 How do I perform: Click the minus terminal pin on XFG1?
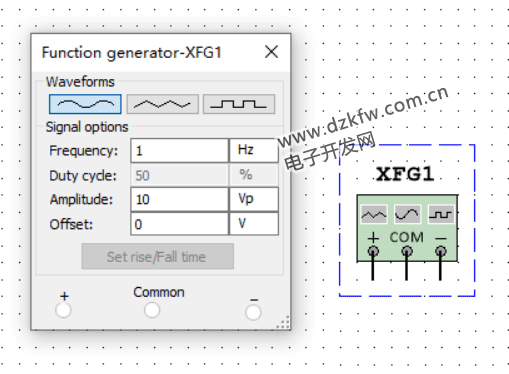click(441, 251)
